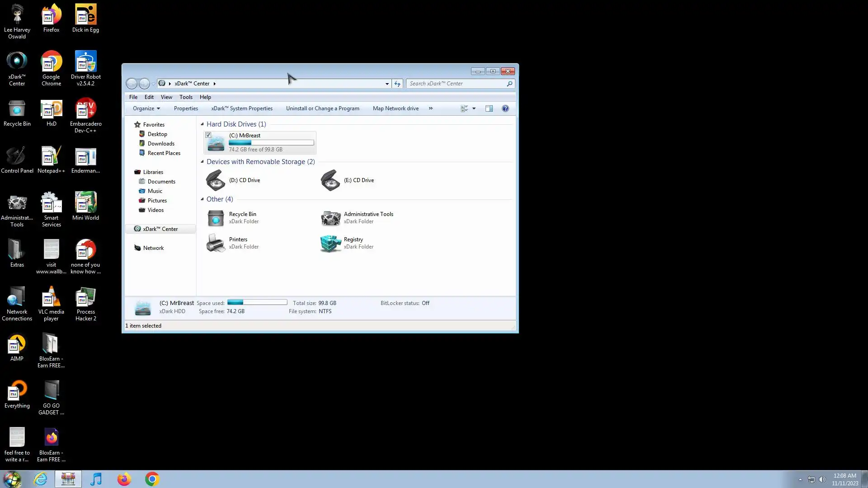Click the Recycle Bin xDark Folder icon
Image resolution: width=868 pixels, height=488 pixels.
[x=216, y=218]
